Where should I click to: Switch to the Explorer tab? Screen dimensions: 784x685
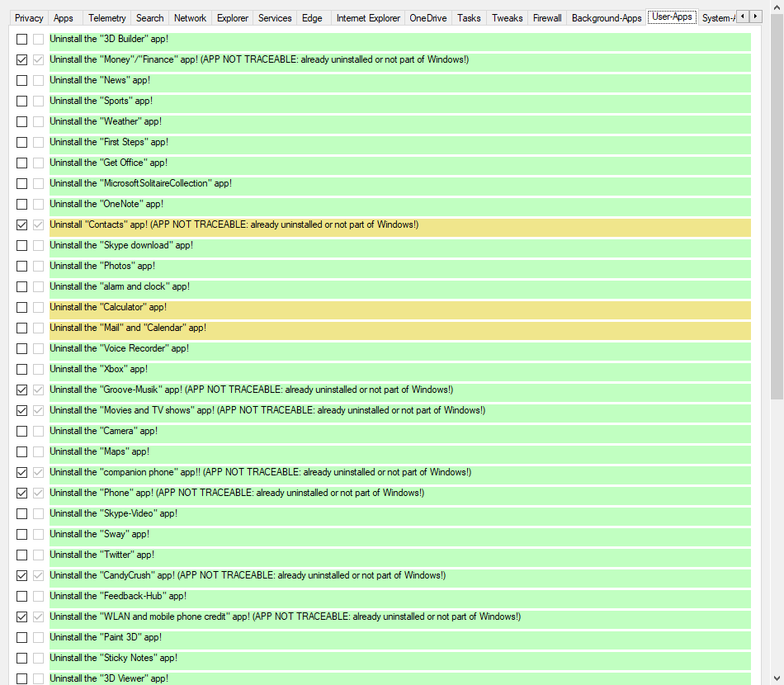tap(233, 18)
